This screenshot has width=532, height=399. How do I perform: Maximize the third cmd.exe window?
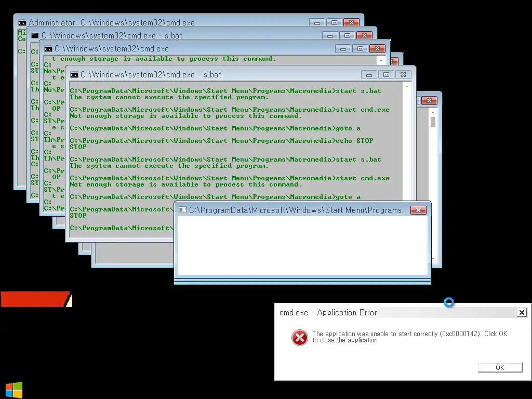coord(361,49)
